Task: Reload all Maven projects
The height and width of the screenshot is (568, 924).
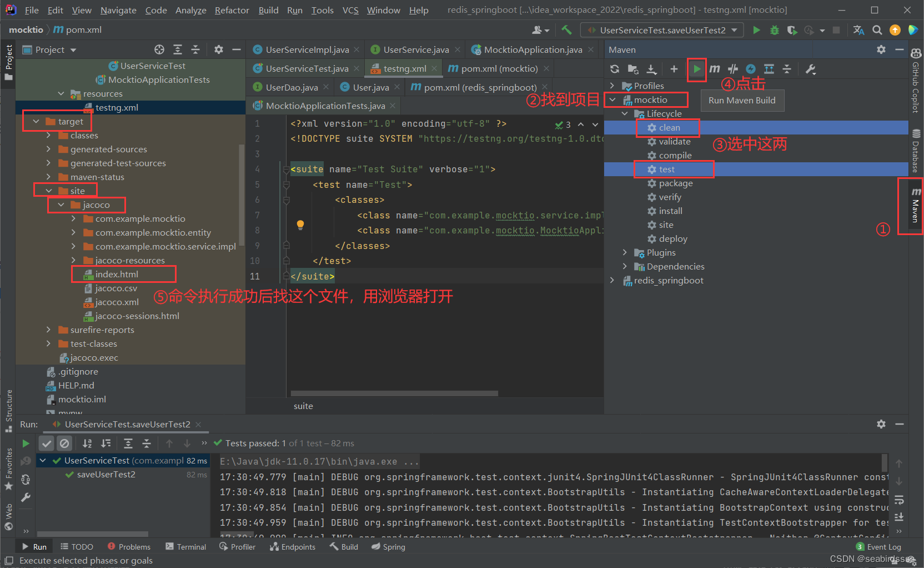Action: (614, 69)
